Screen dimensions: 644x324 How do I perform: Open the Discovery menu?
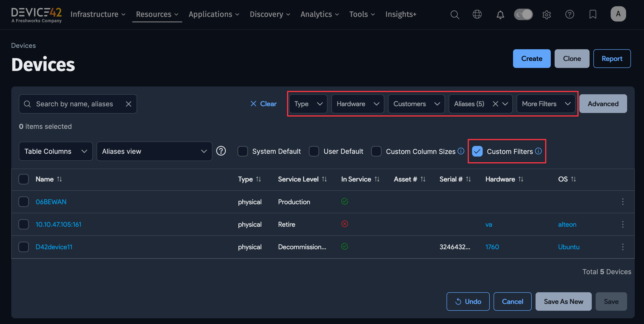tap(270, 14)
